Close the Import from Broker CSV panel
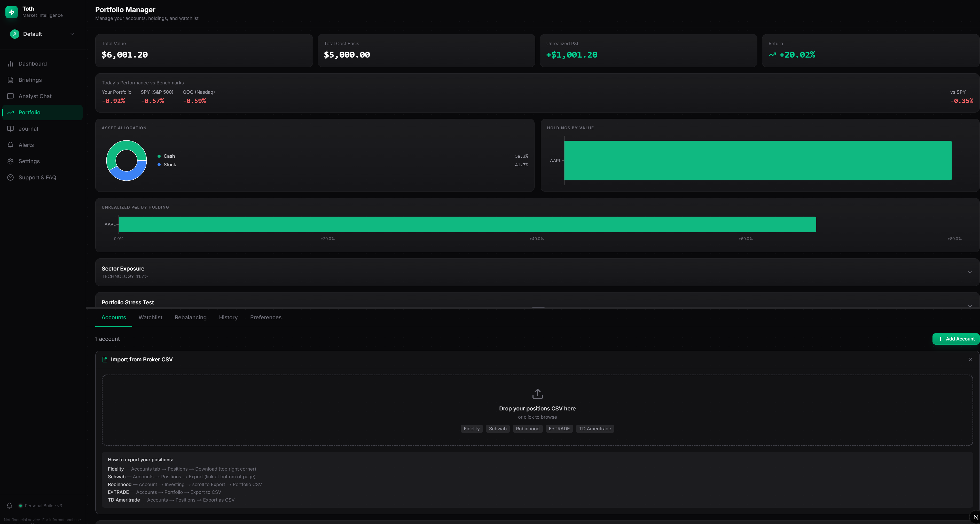The height and width of the screenshot is (524, 980). tap(970, 359)
